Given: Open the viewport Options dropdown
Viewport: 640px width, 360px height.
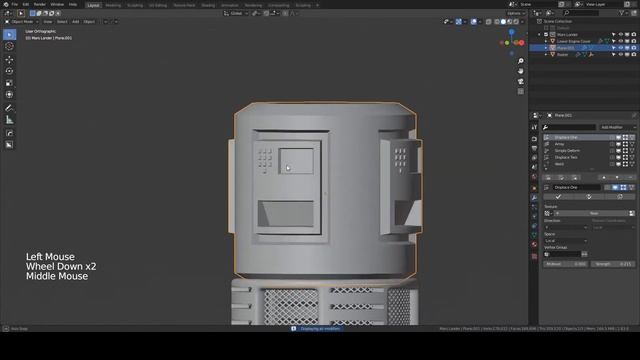Looking at the screenshot, I should pyautogui.click(x=515, y=13).
